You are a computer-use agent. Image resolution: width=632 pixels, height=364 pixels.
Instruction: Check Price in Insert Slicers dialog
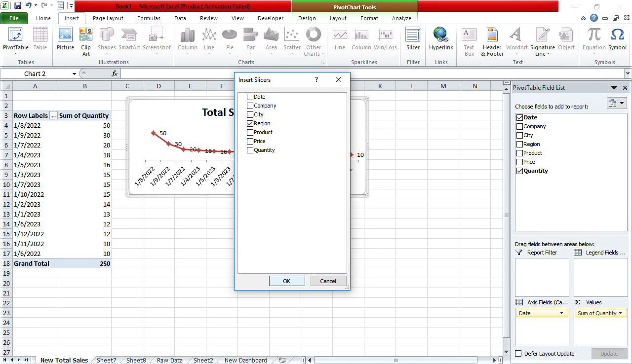point(250,141)
